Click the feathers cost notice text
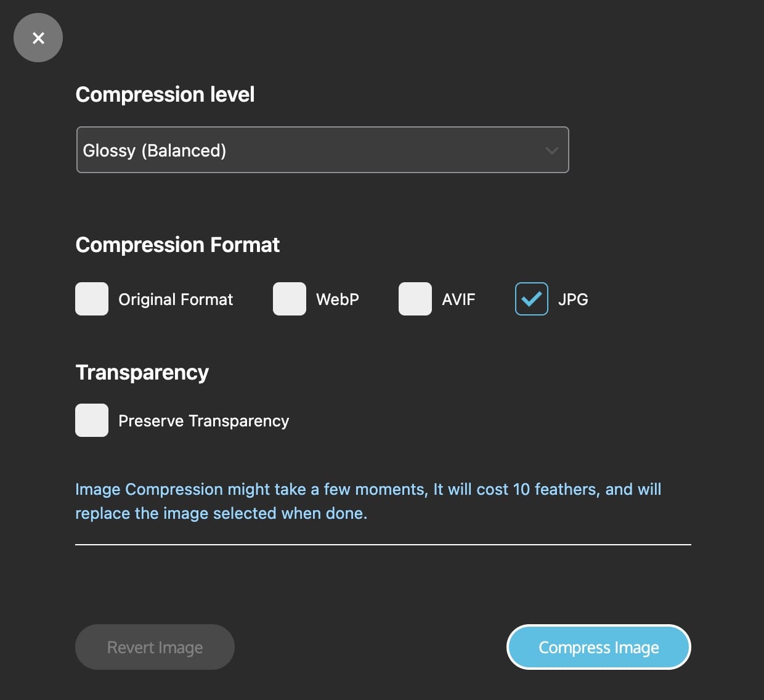This screenshot has width=764, height=700. pyautogui.click(x=368, y=500)
